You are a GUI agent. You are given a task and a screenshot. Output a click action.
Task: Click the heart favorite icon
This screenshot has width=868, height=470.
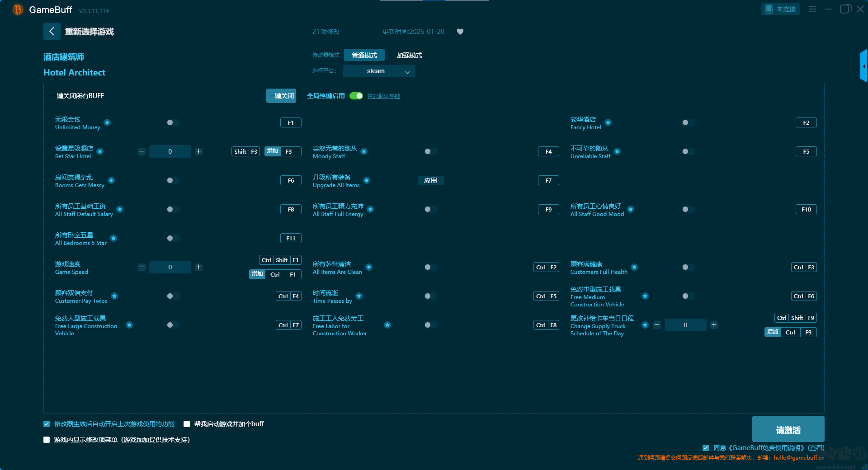(x=460, y=32)
